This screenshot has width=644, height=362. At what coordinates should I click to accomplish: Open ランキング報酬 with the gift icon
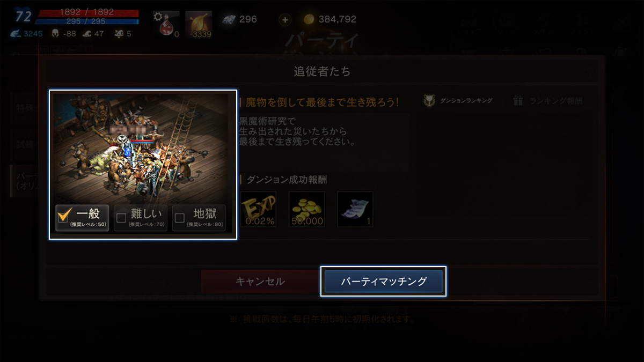click(x=548, y=100)
